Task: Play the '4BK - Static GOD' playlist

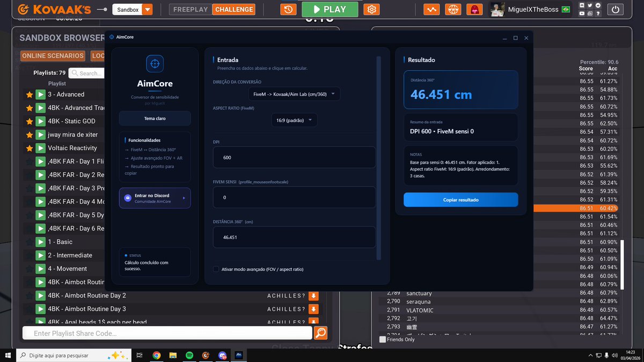Action: click(40, 121)
